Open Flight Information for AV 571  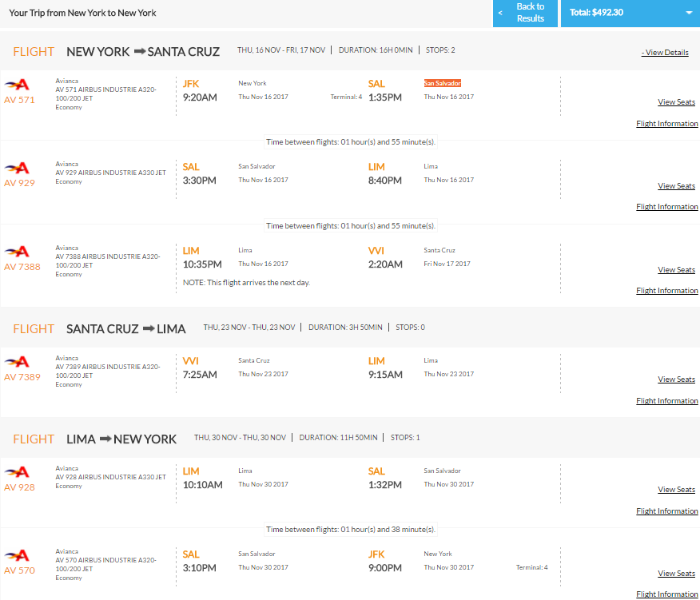pyautogui.click(x=667, y=124)
